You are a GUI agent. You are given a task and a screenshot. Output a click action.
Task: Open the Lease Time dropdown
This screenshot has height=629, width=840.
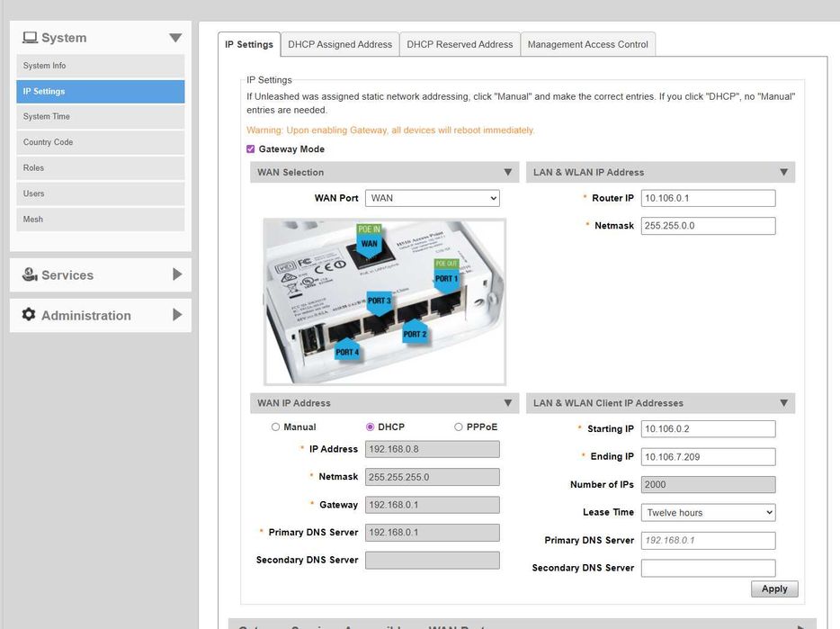pyautogui.click(x=708, y=513)
